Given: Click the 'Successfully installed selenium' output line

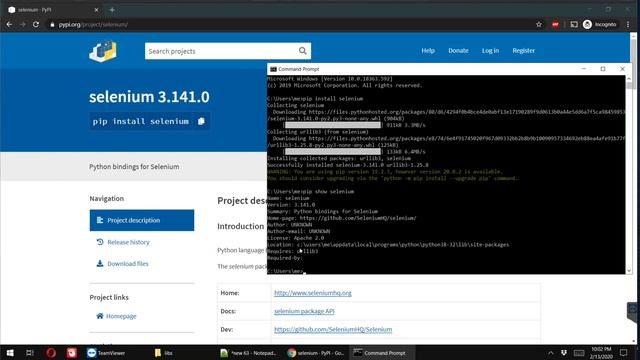Looking at the screenshot, I should [x=348, y=165].
